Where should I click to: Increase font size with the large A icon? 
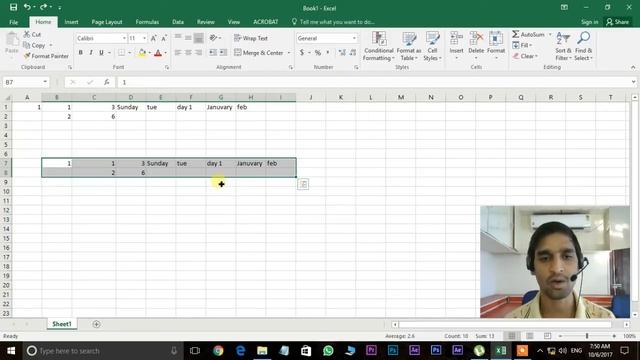pyautogui.click(x=153, y=38)
